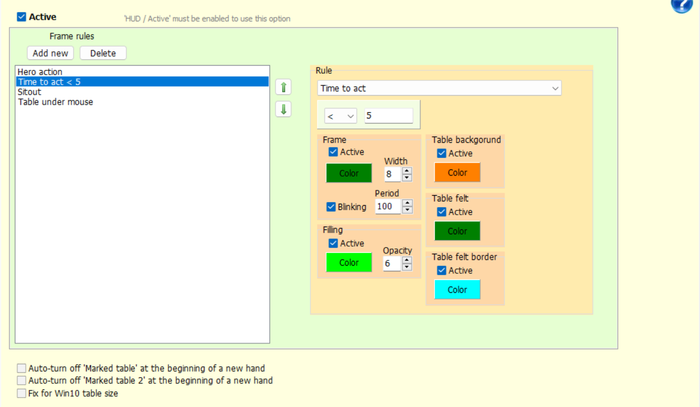700x407 pixels.
Task: Pick the orange Table background color
Action: point(458,173)
